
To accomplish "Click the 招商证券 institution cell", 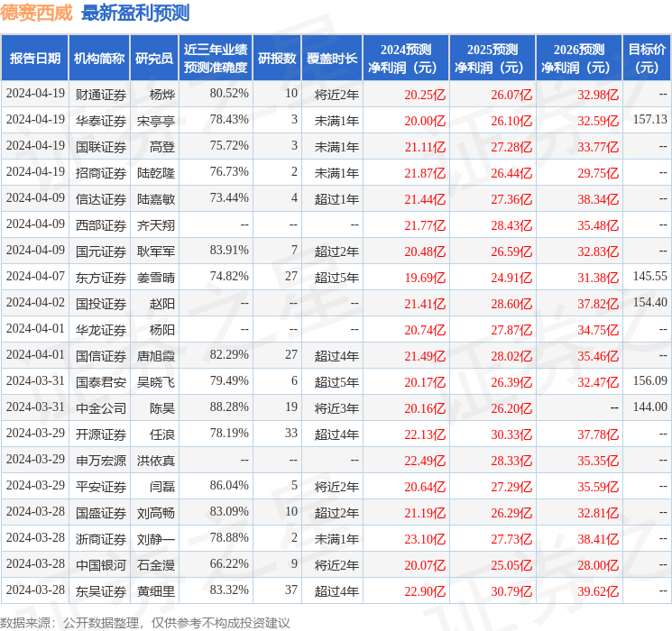I will tap(101, 173).
